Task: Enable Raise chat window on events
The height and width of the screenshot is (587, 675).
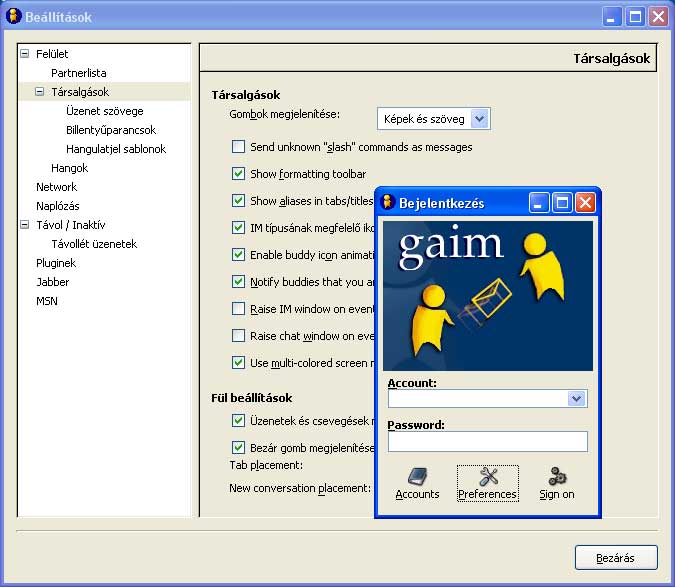Action: click(x=238, y=336)
